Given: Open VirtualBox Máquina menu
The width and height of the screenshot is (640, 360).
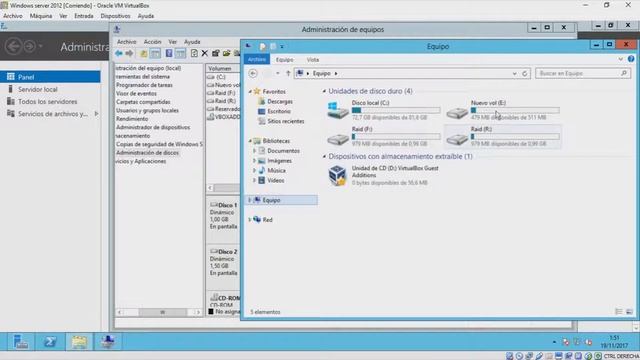Looking at the screenshot, I should click(x=41, y=16).
